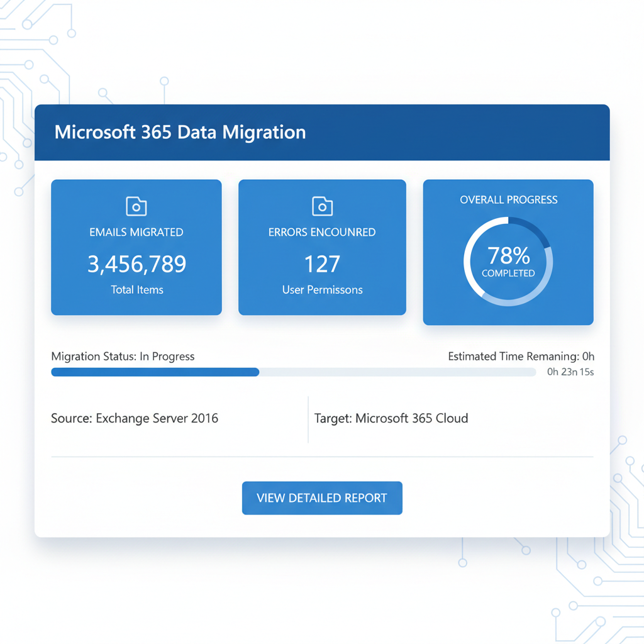This screenshot has width=644, height=644.
Task: Click the Total Items label
Action: tap(137, 289)
